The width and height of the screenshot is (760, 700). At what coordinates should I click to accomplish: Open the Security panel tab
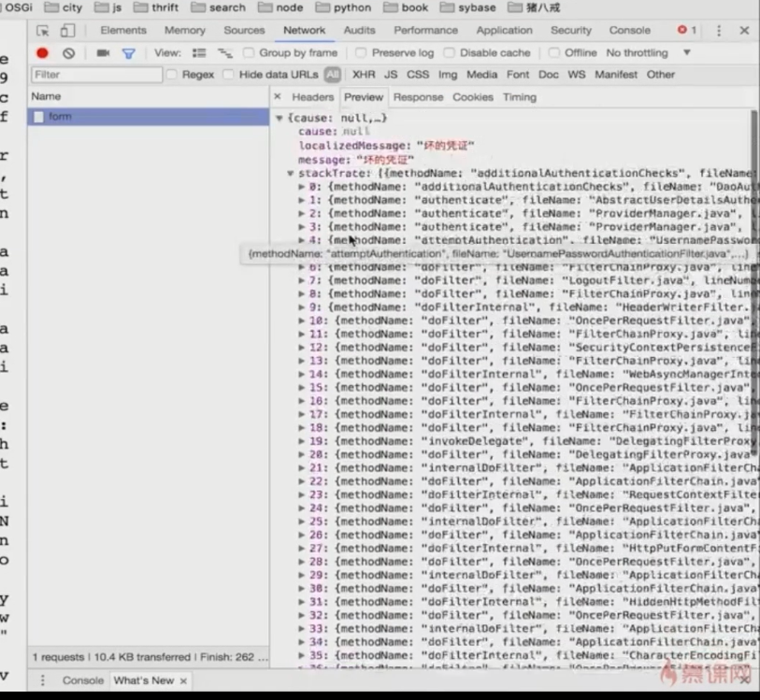pyautogui.click(x=571, y=30)
